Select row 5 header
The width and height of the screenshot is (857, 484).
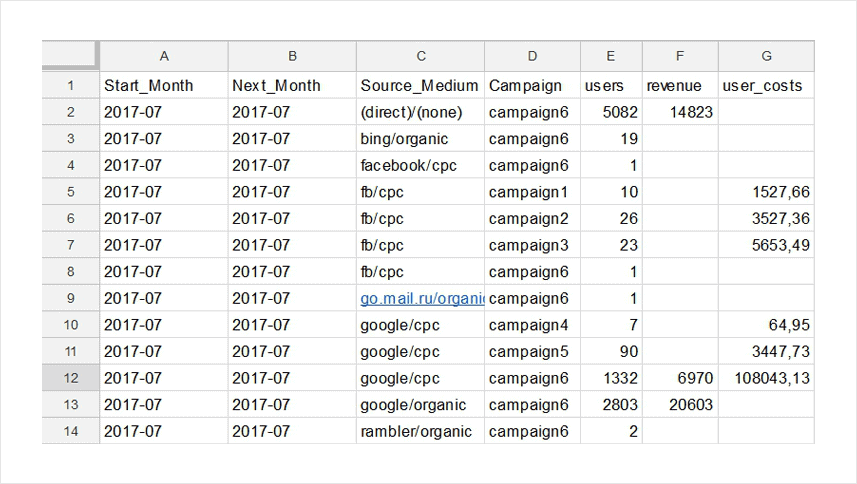pos(71,192)
